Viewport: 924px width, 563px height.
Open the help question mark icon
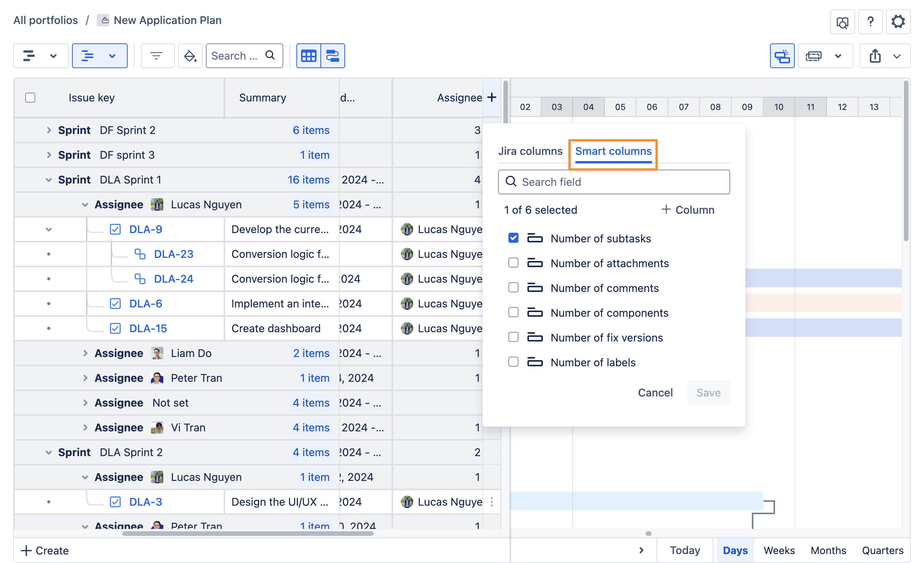[870, 22]
